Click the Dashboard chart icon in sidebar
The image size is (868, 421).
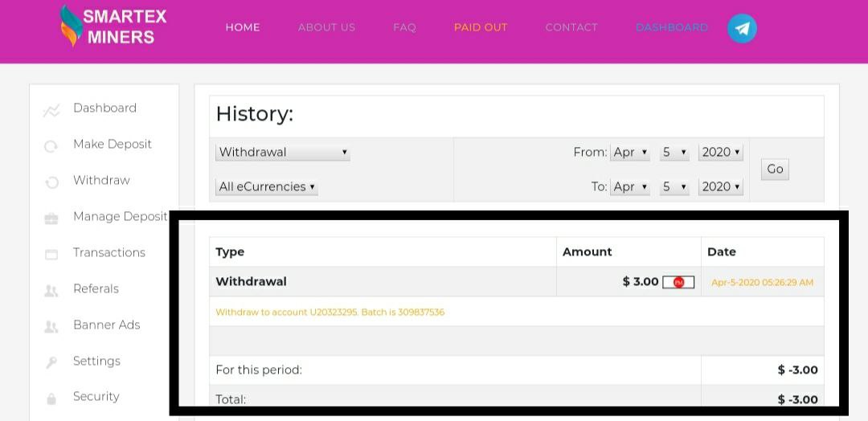coord(51,110)
